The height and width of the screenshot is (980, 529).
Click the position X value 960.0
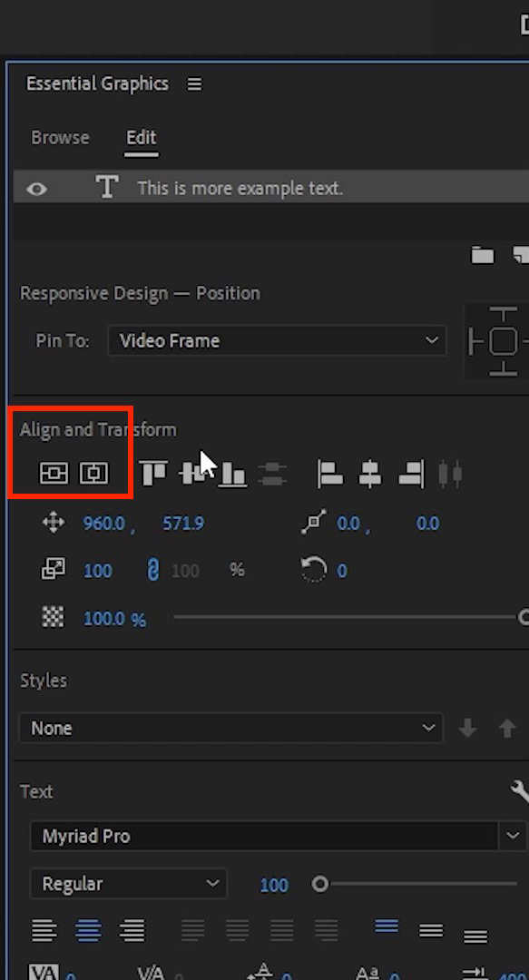pos(103,524)
